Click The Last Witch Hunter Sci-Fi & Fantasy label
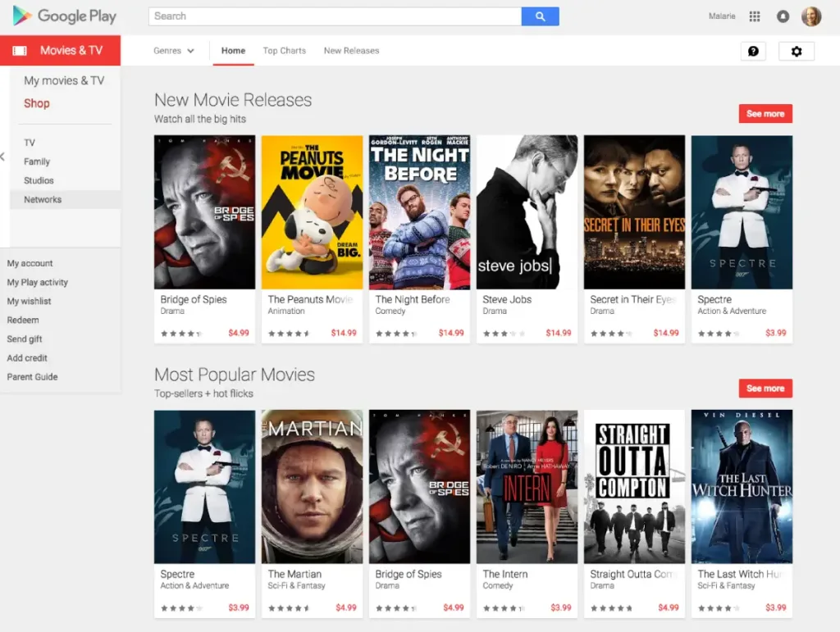 point(726,585)
